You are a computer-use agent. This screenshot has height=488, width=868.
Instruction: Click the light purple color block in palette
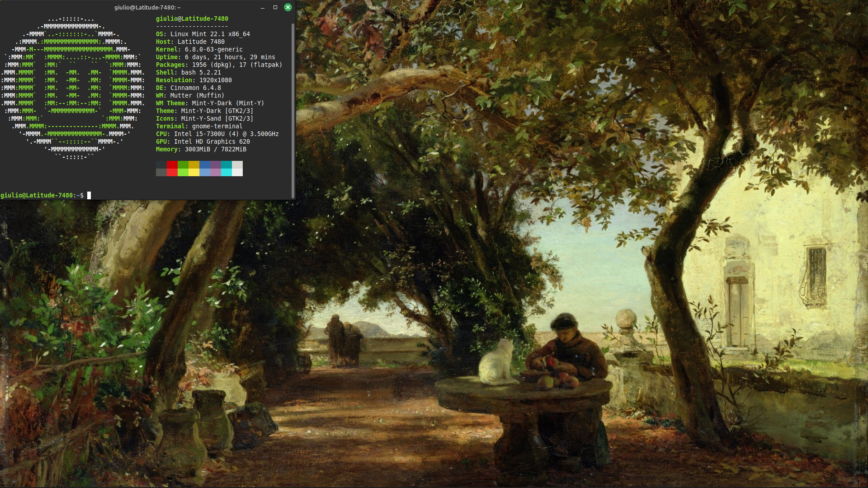click(216, 172)
